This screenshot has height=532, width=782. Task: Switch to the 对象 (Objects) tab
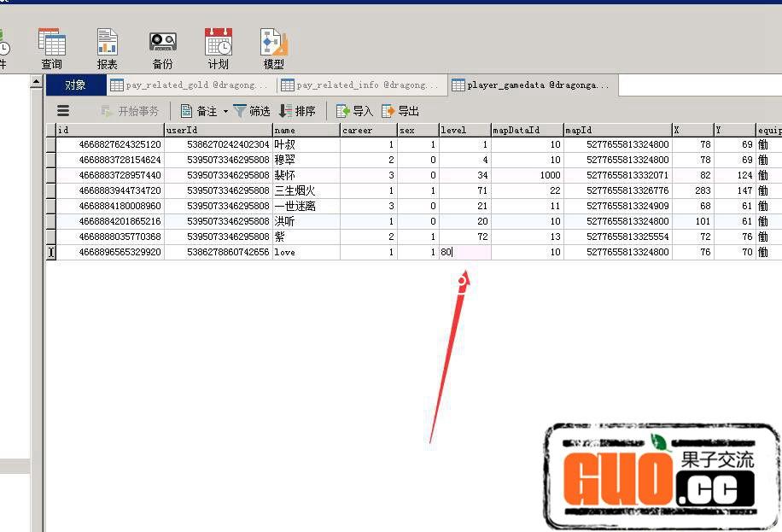click(x=75, y=85)
